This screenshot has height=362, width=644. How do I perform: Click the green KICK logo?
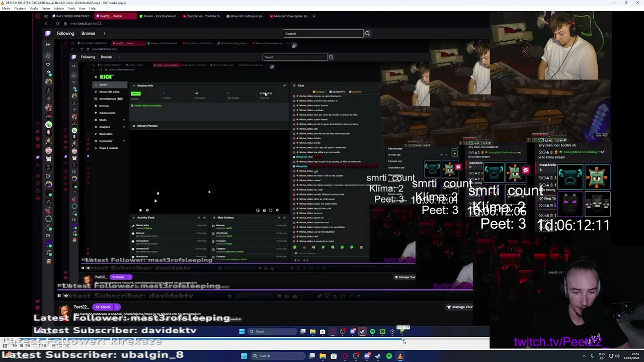(x=107, y=77)
